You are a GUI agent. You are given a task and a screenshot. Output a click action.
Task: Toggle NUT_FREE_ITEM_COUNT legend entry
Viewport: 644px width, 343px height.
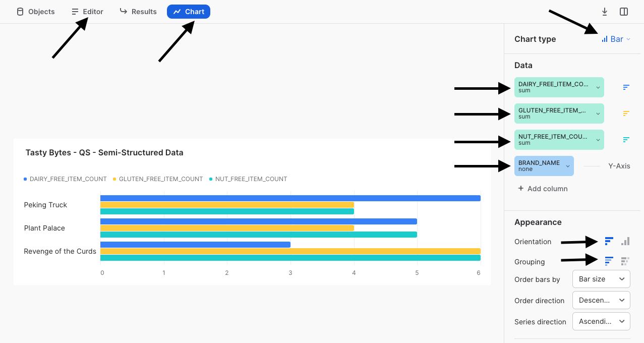tap(248, 179)
